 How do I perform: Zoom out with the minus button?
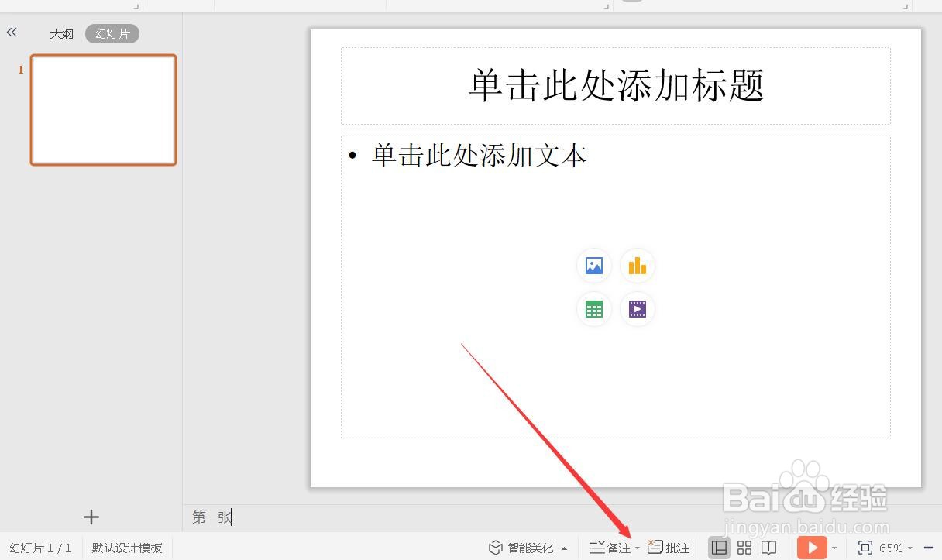[x=929, y=548]
